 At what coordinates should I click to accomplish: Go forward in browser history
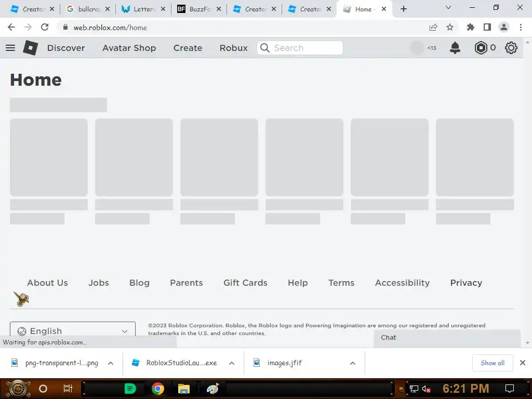pos(28,27)
